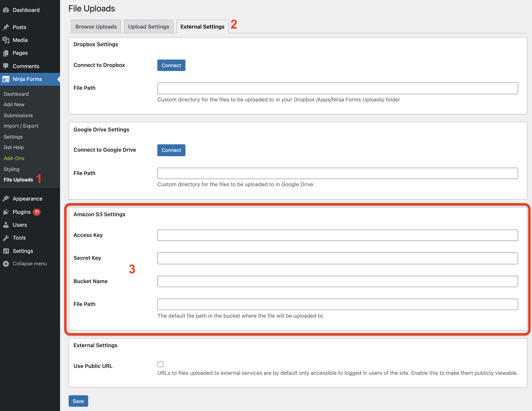Open the Dashboard via its gauge icon
Viewport: 532px width, 411px height.
[6, 10]
